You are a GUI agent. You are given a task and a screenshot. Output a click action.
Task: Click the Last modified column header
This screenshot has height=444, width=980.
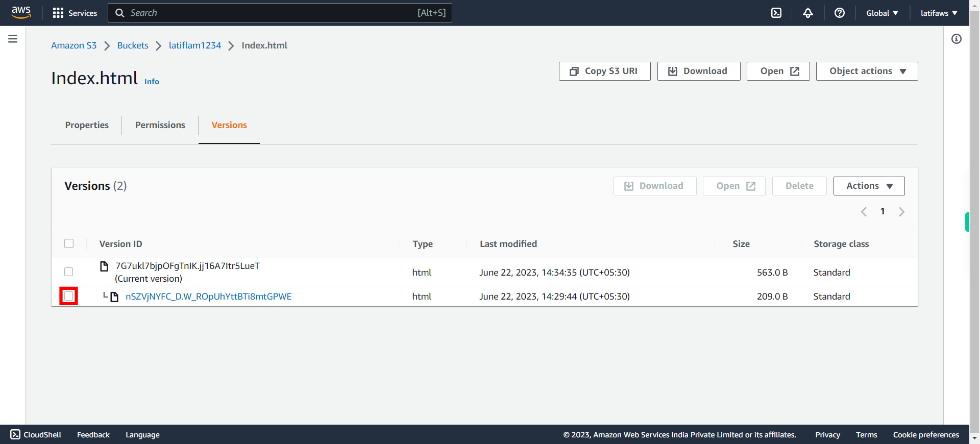[508, 244]
